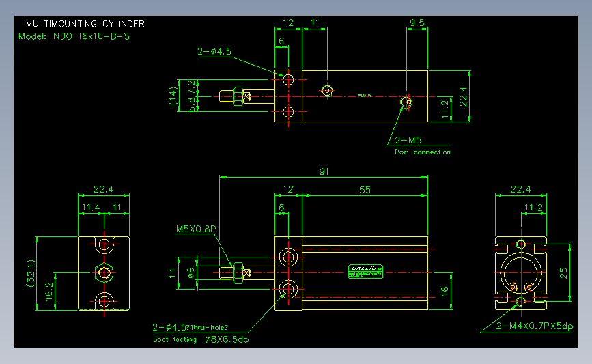Click the M5X0.8P thread callout
This screenshot has width=592, height=364.
(x=196, y=229)
